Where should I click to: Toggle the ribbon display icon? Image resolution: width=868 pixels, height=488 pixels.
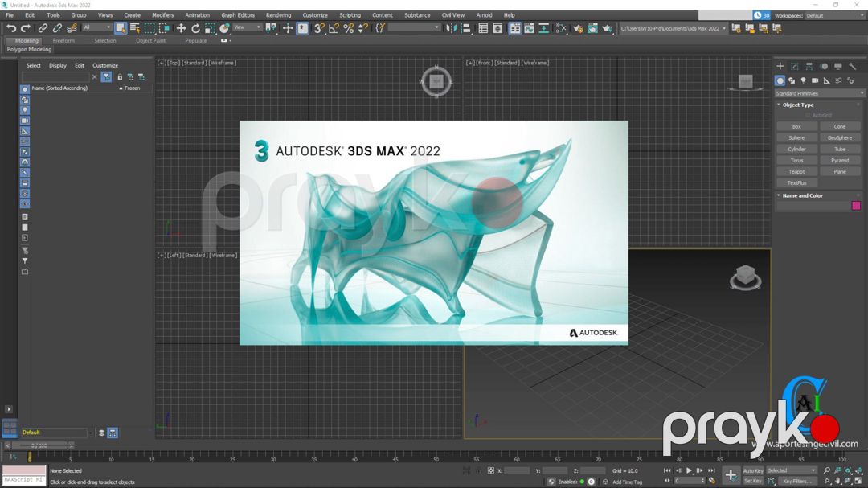[x=515, y=28]
